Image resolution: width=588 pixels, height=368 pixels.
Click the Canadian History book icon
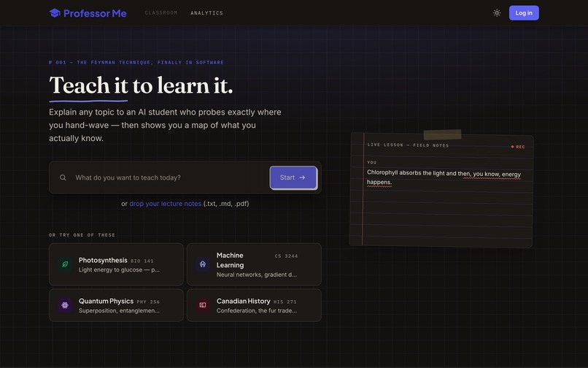[x=203, y=305]
